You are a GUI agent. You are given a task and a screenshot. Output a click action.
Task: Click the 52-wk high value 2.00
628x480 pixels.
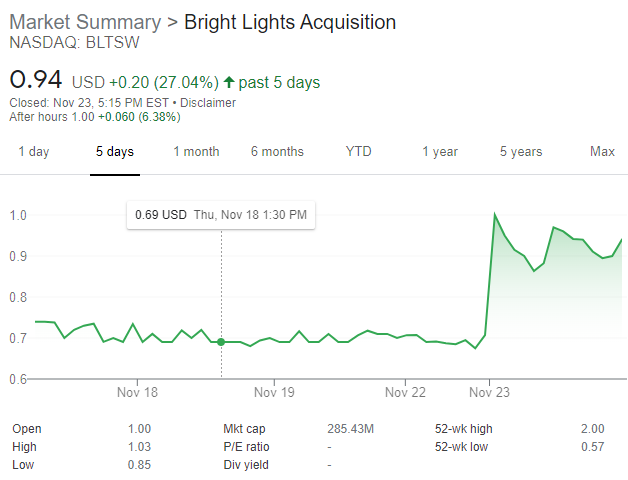[x=593, y=429]
